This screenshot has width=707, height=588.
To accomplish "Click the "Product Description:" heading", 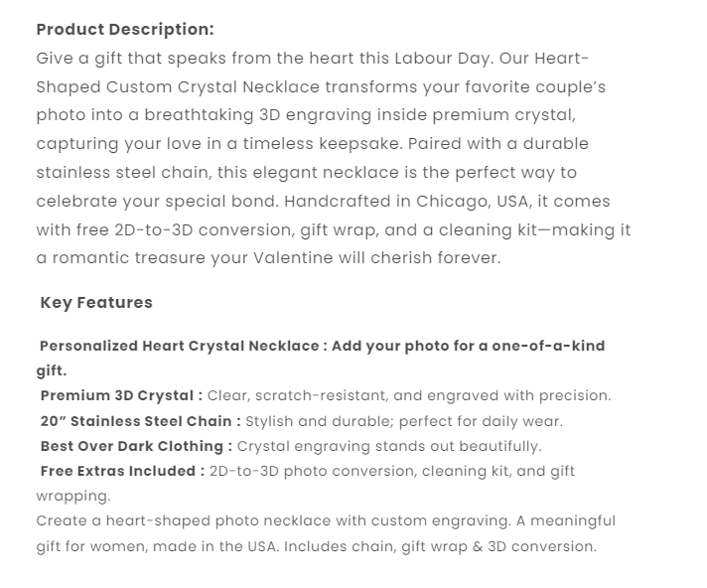I will (125, 30).
